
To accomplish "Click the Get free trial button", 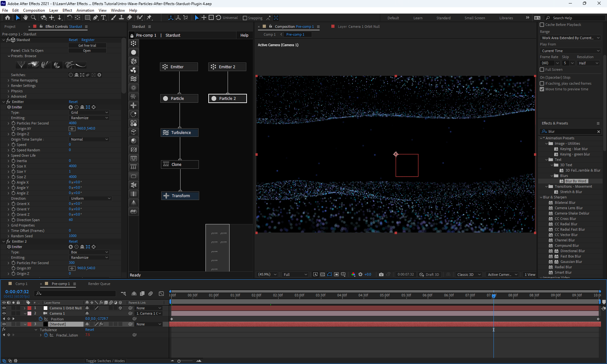I will pos(87,45).
